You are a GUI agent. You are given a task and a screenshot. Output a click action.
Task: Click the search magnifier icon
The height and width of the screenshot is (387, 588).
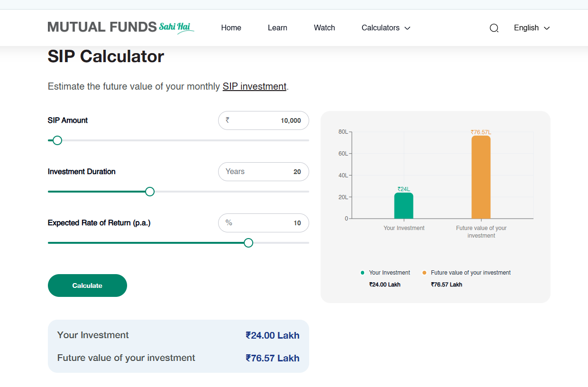tap(494, 28)
